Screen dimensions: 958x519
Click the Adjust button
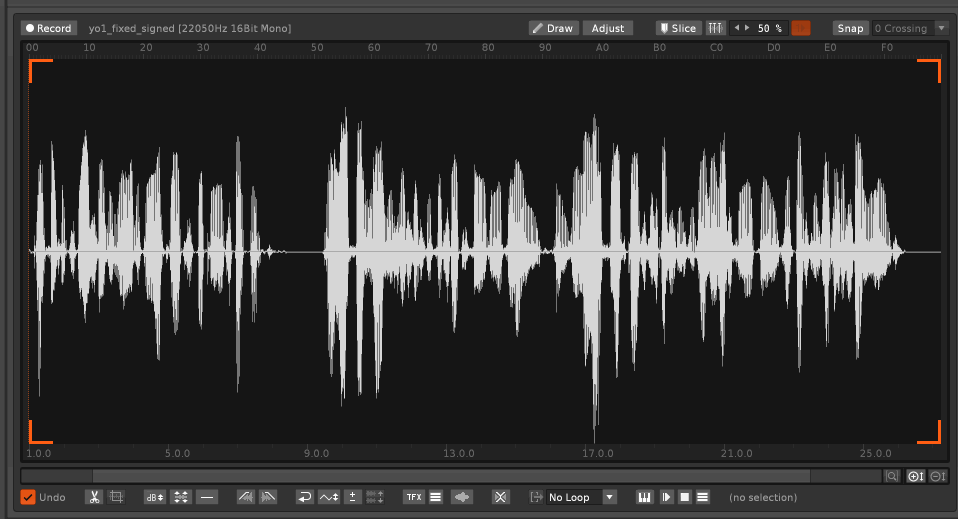pyautogui.click(x=607, y=28)
